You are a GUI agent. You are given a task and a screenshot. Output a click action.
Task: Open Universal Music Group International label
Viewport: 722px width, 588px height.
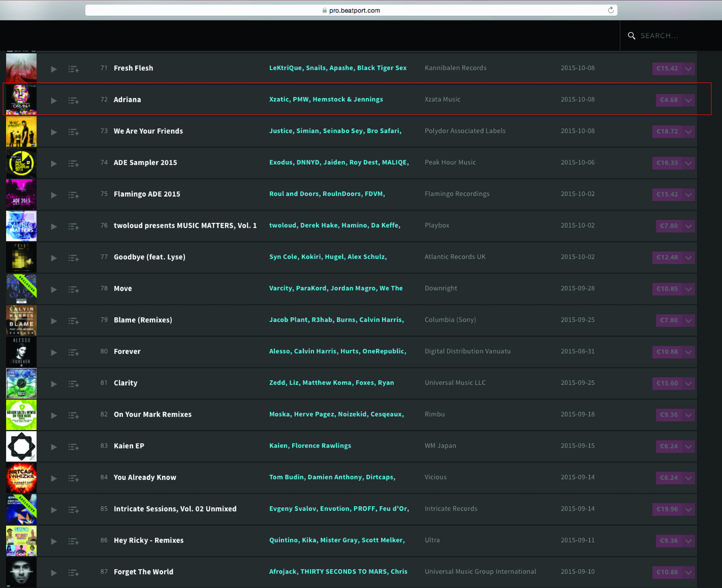(x=480, y=572)
